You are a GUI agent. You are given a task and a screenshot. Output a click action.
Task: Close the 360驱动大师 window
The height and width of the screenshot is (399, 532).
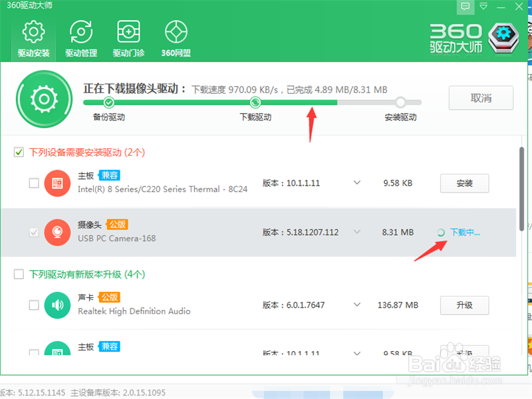[x=519, y=7]
